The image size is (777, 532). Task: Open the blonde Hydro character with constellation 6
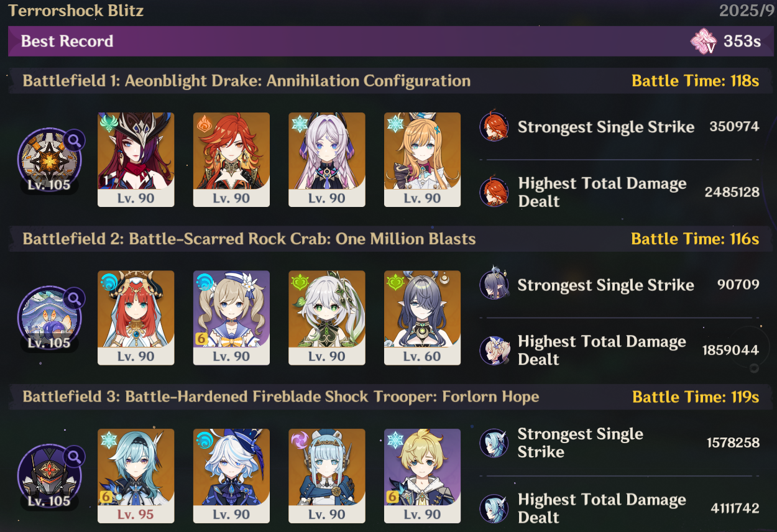click(x=231, y=318)
